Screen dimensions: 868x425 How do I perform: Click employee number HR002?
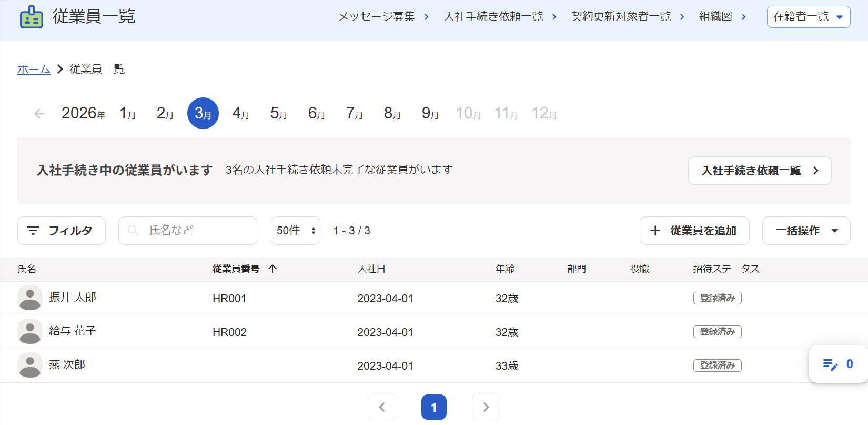pyautogui.click(x=229, y=332)
